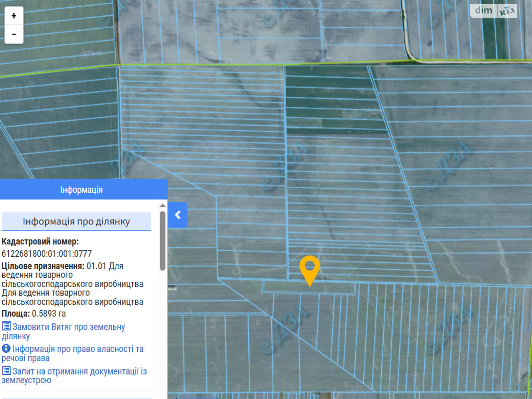Zoom out of the map with minus button
Viewport: 532px width, 399px height.
pyautogui.click(x=14, y=34)
